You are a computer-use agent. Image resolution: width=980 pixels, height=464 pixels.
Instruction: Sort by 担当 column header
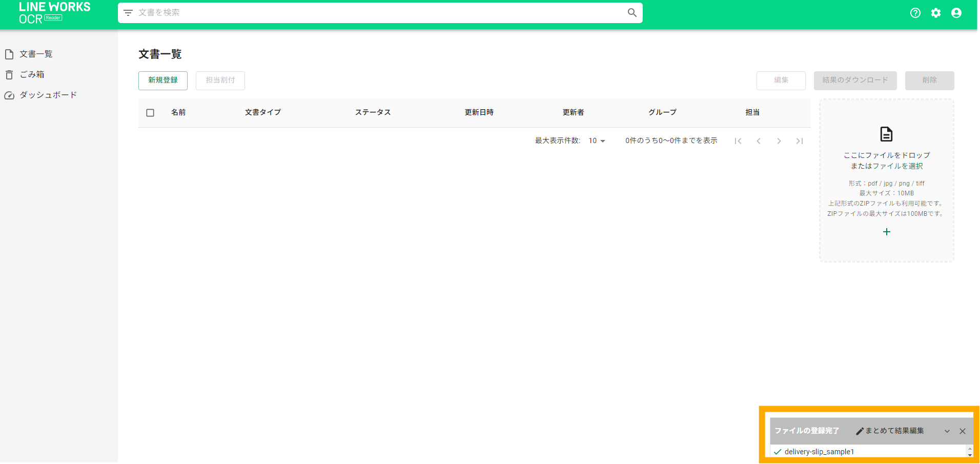[x=752, y=112]
